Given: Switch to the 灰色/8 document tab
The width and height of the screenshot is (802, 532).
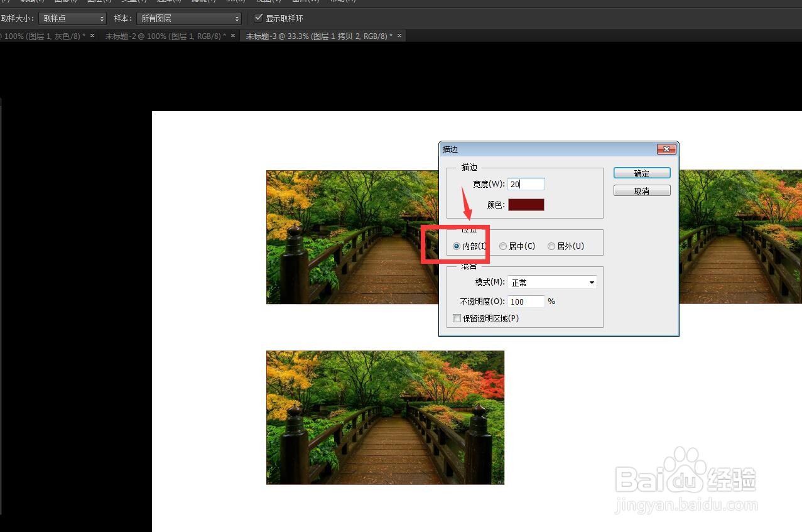Looking at the screenshot, I should pos(41,36).
